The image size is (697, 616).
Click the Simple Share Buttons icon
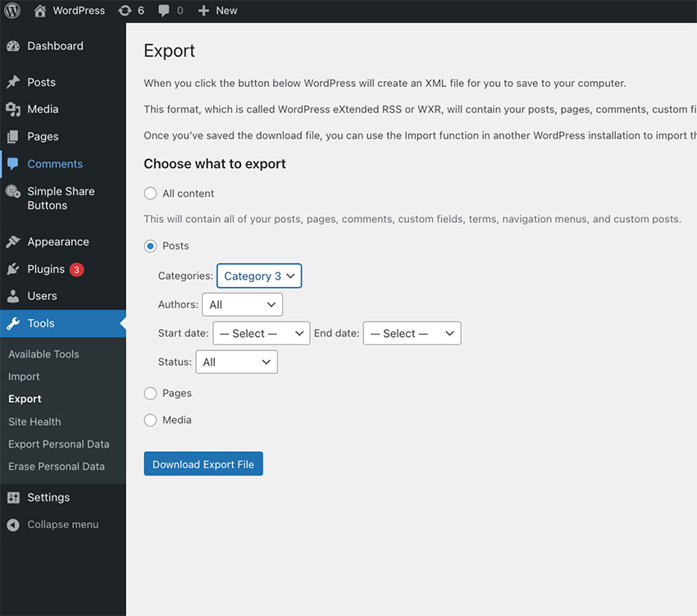[x=14, y=191]
